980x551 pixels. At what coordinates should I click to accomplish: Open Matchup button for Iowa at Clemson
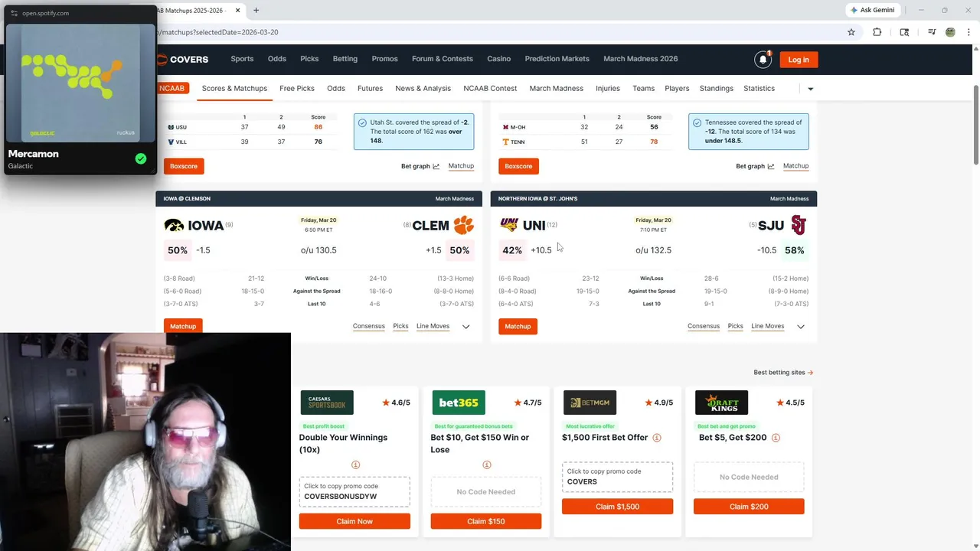tap(183, 326)
